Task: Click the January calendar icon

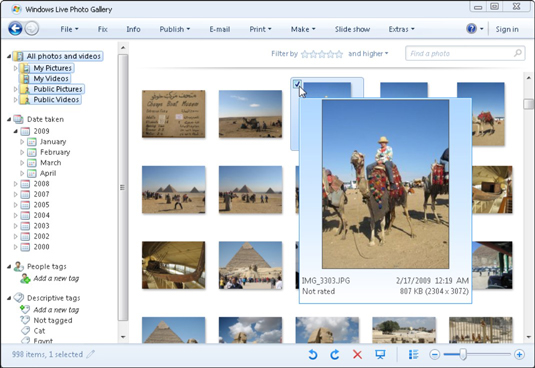Action: tap(32, 142)
